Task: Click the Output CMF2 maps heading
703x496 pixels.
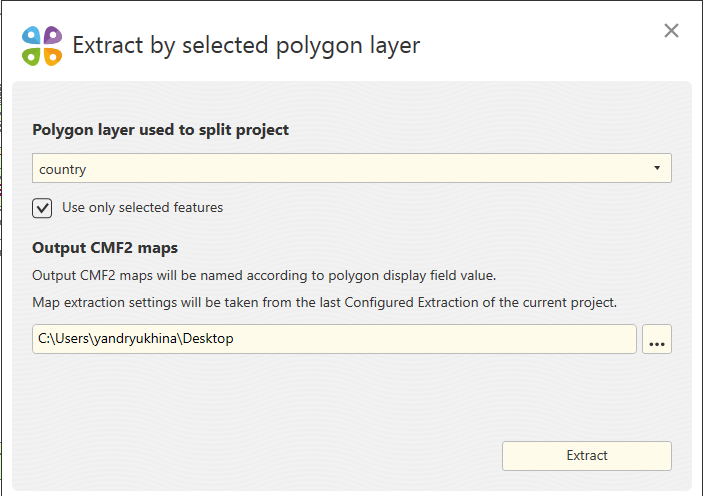Action: point(105,248)
